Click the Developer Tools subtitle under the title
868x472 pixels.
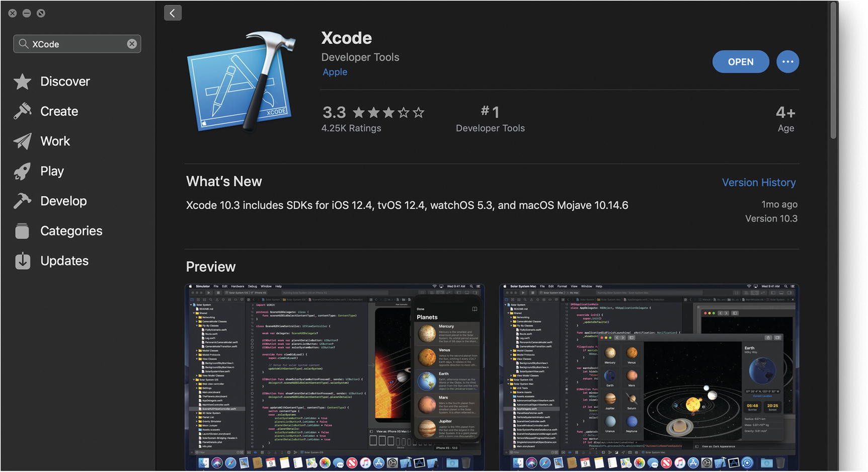click(x=360, y=57)
